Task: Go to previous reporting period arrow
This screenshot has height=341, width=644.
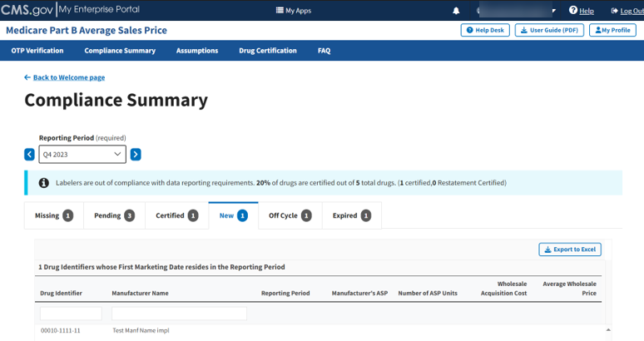Action: tap(29, 155)
